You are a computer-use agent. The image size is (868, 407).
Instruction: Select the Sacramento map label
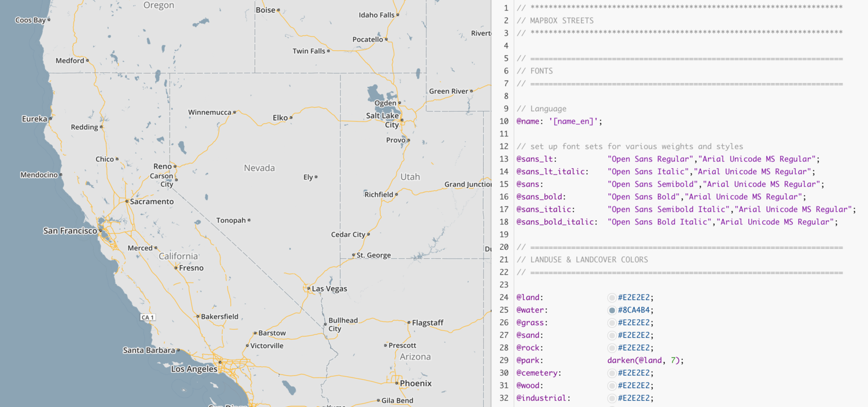click(x=152, y=202)
